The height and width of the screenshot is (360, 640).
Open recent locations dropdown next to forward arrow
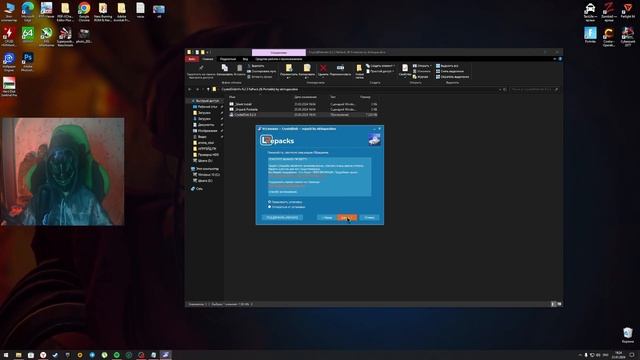[203, 89]
